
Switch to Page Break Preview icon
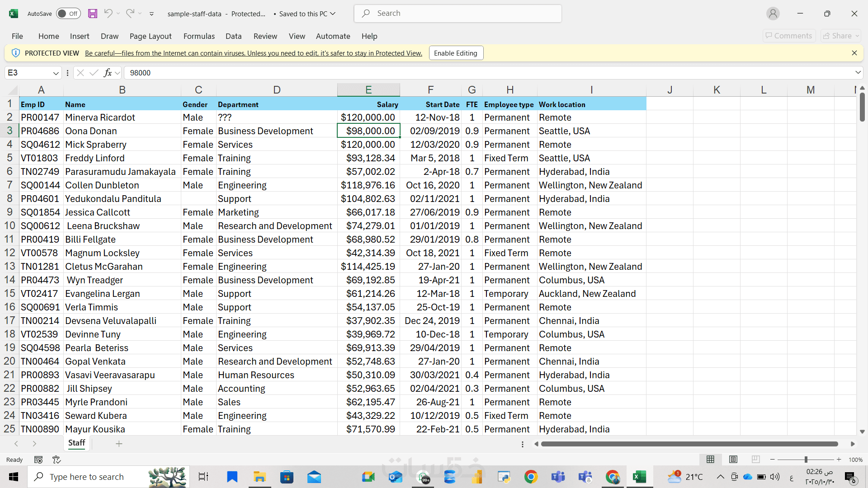click(x=755, y=460)
